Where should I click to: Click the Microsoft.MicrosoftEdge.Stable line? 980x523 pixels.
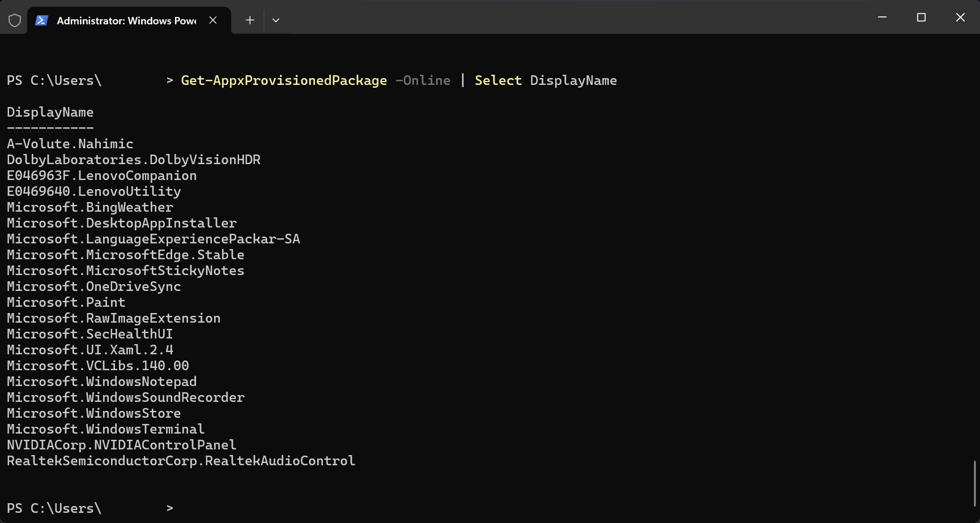pyautogui.click(x=126, y=255)
